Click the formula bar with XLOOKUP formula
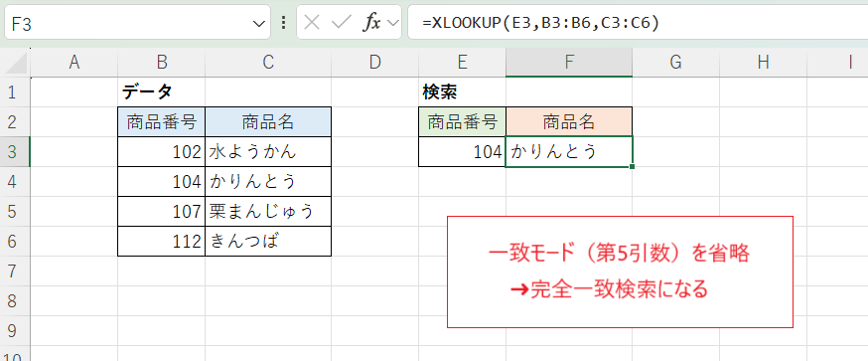868x361 pixels. coord(638,23)
